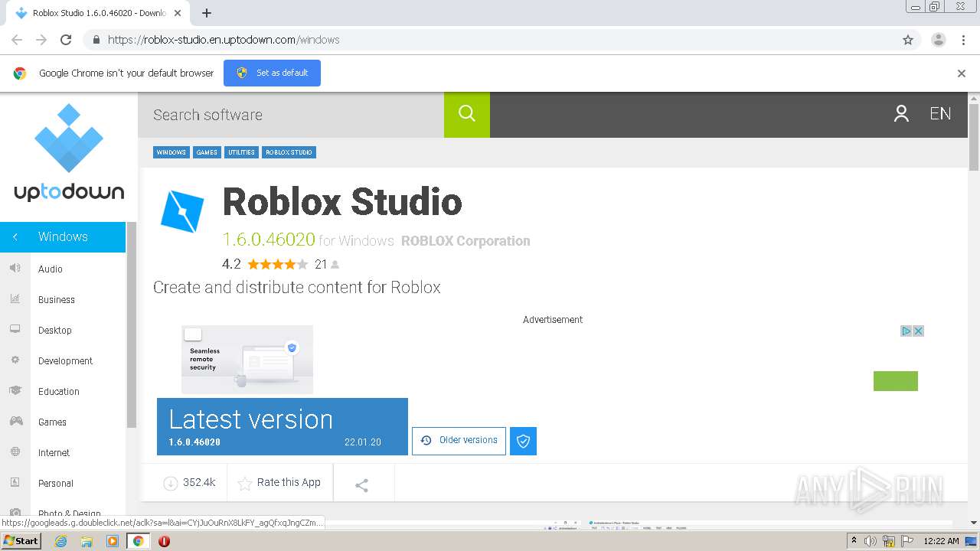Click the 352.4k downloads count

coord(199,483)
